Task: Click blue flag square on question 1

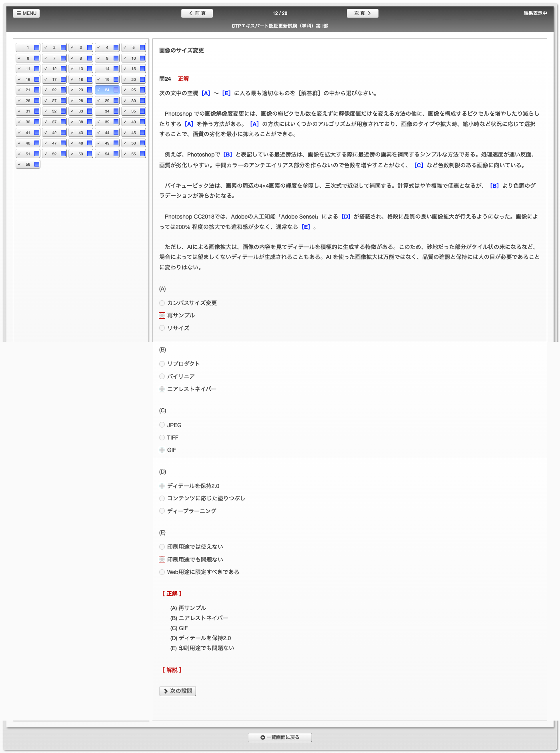Action: [x=37, y=48]
